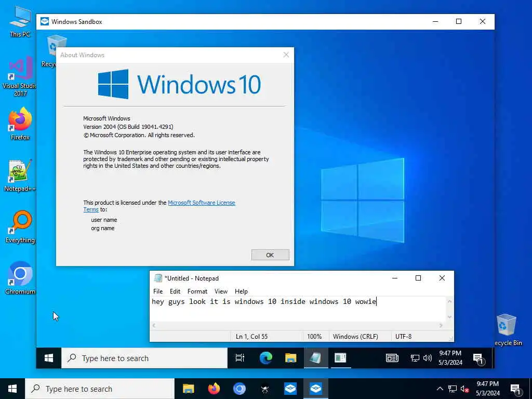Open File Explorer in the sandbox taskbar
532x399 pixels.
290,358
